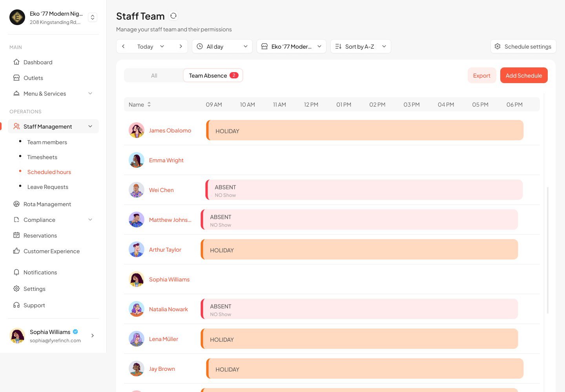Click the refresh icon beside Staff Team
The height and width of the screenshot is (392, 565).
[x=173, y=16]
